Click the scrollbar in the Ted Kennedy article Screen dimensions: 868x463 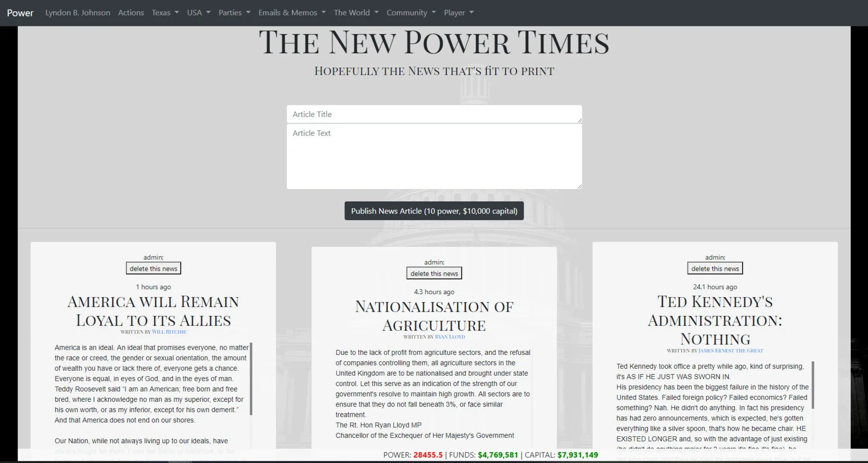point(813,385)
